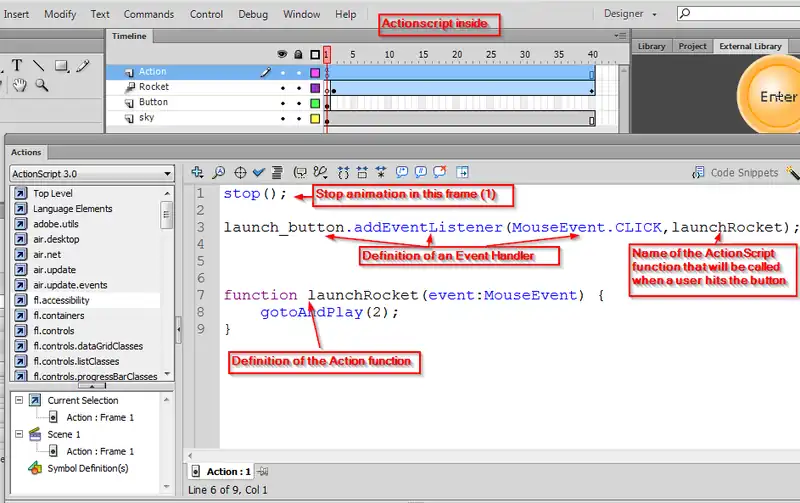Click the purple Action layer color swatch
800x503 pixels.
[x=314, y=72]
